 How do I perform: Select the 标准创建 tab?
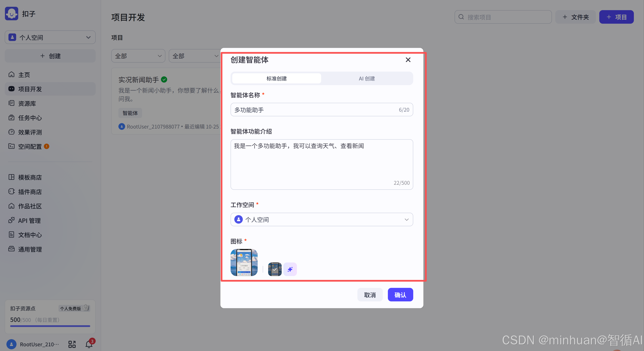click(276, 79)
